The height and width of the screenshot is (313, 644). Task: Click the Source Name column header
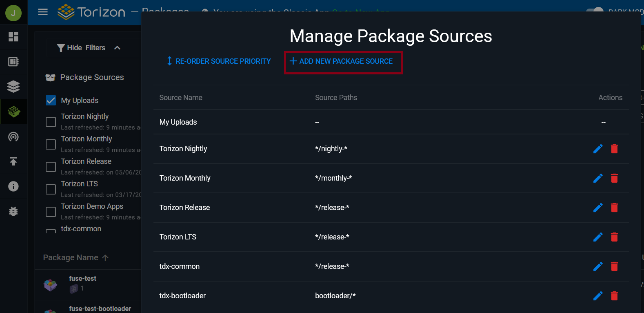pos(181,98)
